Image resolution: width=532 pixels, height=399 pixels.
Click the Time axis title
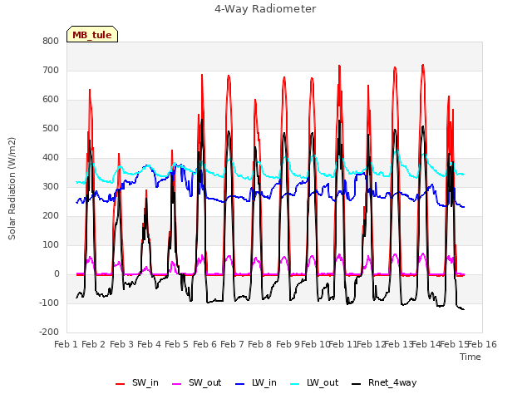[470, 357]
